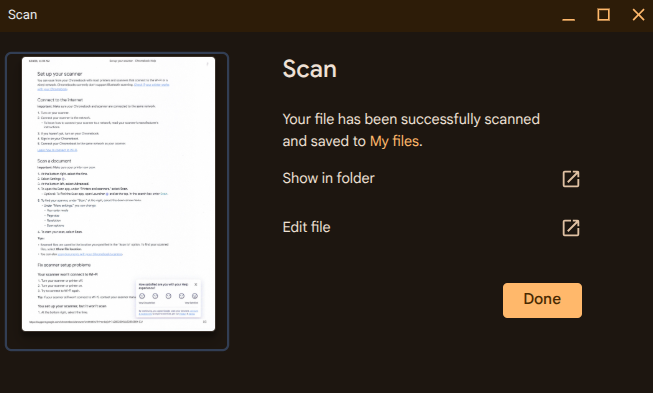
Task: Click the large Scan heading
Action: [310, 69]
